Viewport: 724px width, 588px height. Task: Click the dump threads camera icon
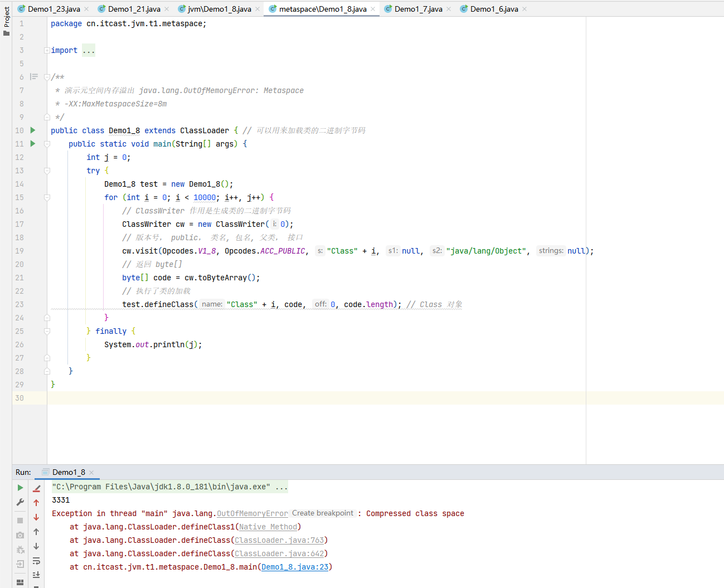[20, 535]
